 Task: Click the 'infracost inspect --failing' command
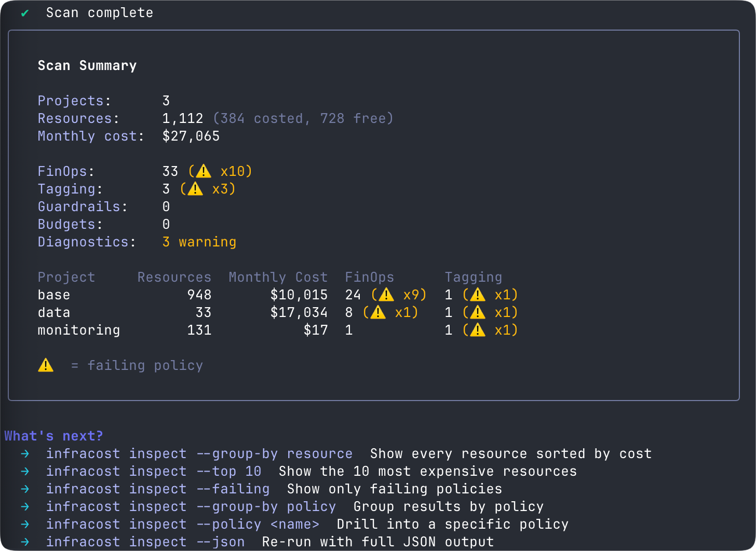tap(158, 489)
